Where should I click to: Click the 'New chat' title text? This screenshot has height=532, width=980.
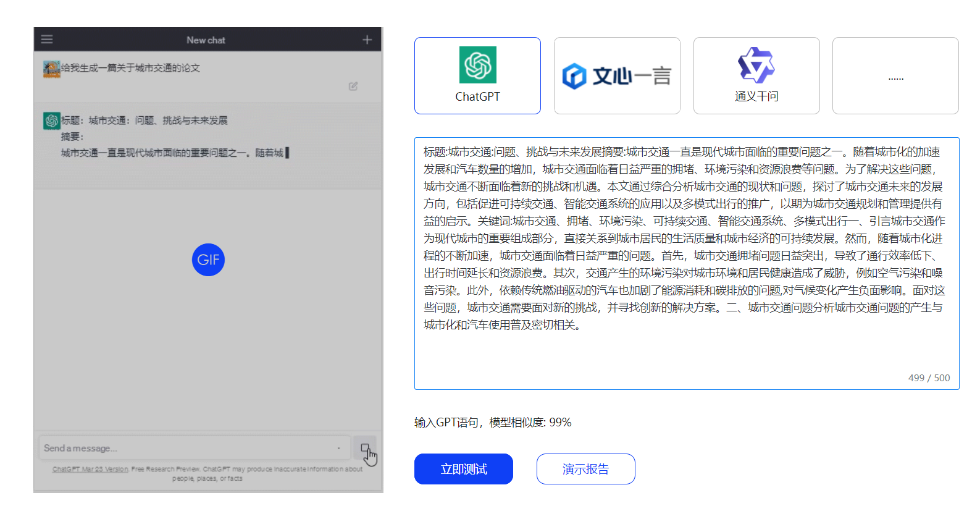206,40
